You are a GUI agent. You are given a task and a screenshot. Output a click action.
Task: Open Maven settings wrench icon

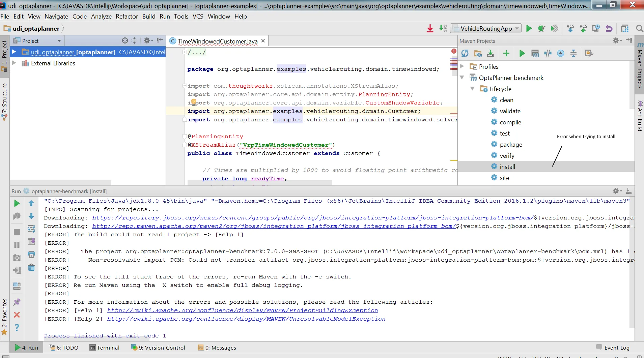(589, 53)
